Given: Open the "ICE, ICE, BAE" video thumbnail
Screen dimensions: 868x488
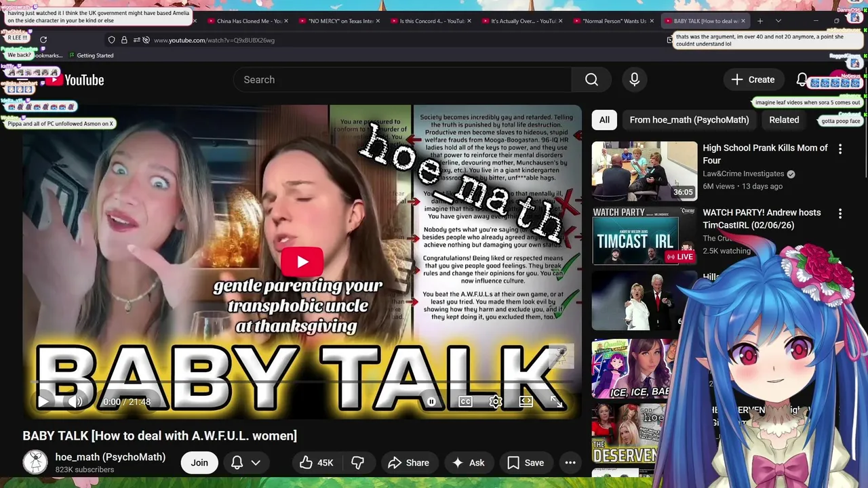Looking at the screenshot, I should tap(631, 369).
